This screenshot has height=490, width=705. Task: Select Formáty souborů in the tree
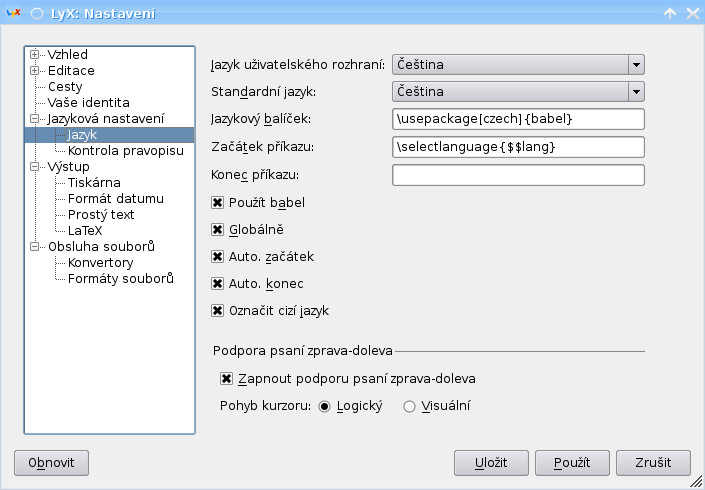coord(120,279)
